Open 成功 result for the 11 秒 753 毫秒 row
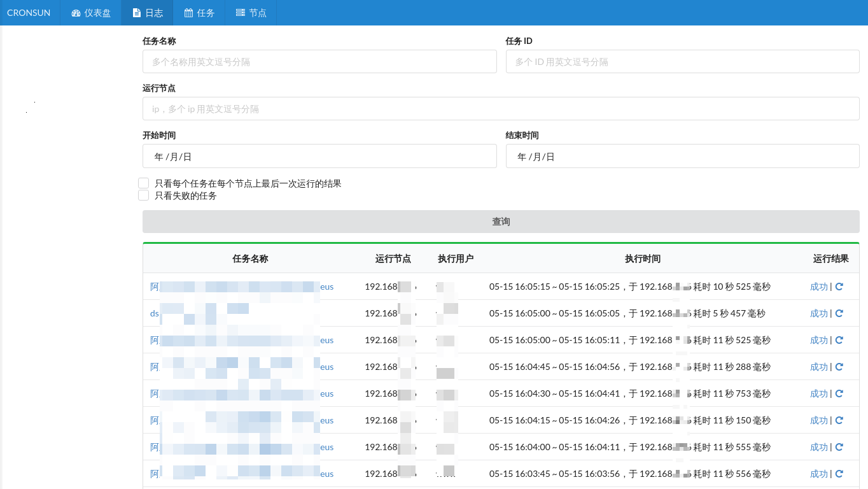 819,393
